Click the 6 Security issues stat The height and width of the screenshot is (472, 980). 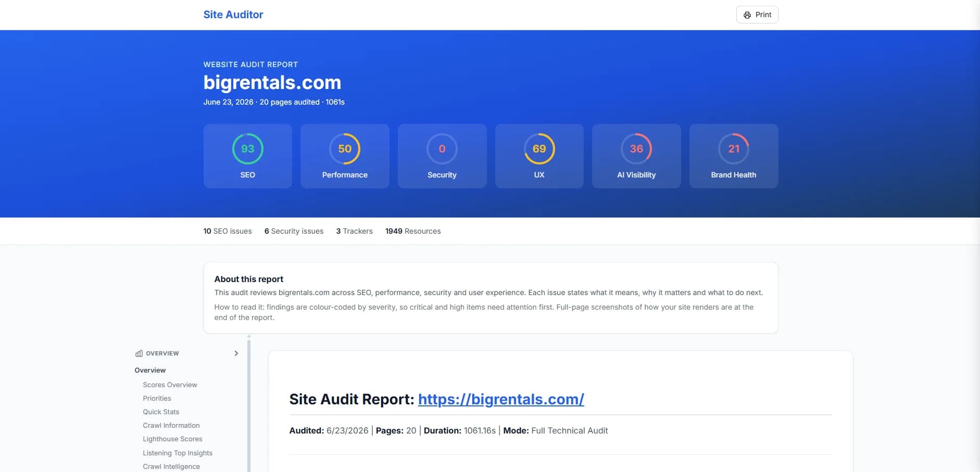tap(294, 231)
